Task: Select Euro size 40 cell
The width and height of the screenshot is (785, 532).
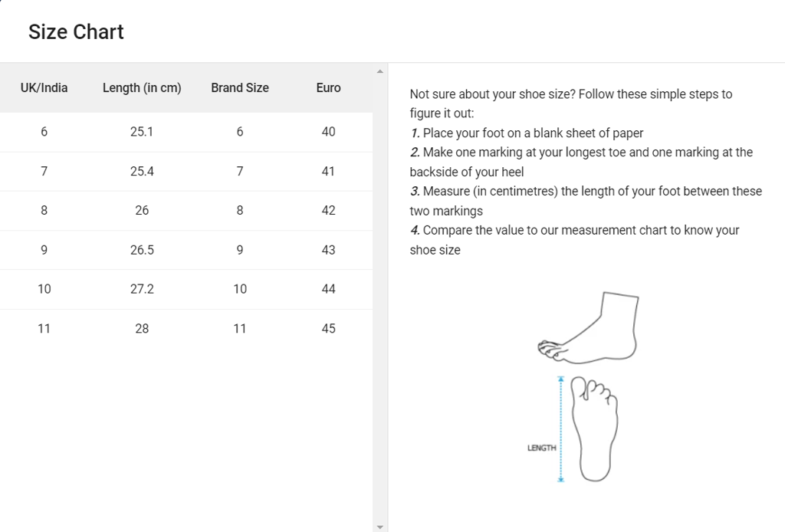Action: [328, 132]
